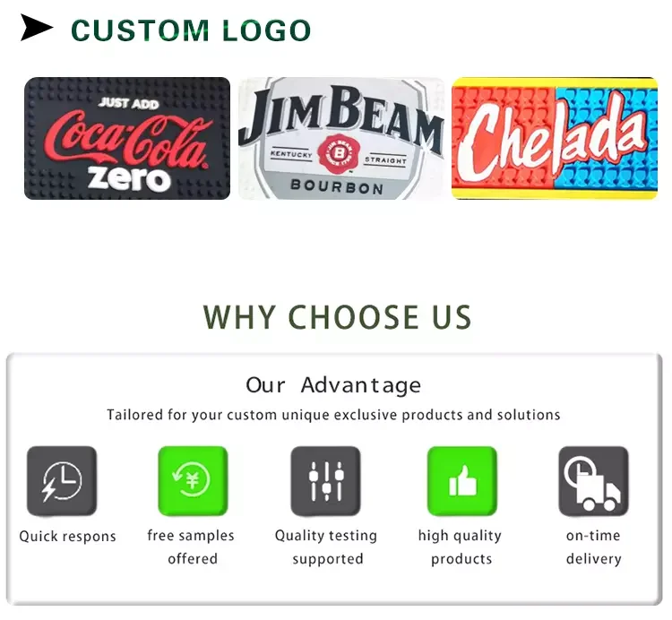
Task: Click the high quality products label
Action: [460, 547]
